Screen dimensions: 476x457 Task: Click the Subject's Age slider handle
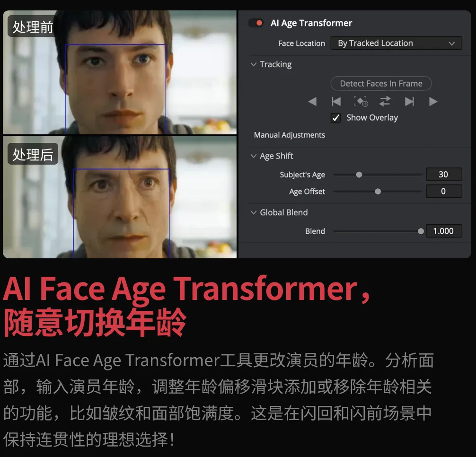click(x=359, y=175)
